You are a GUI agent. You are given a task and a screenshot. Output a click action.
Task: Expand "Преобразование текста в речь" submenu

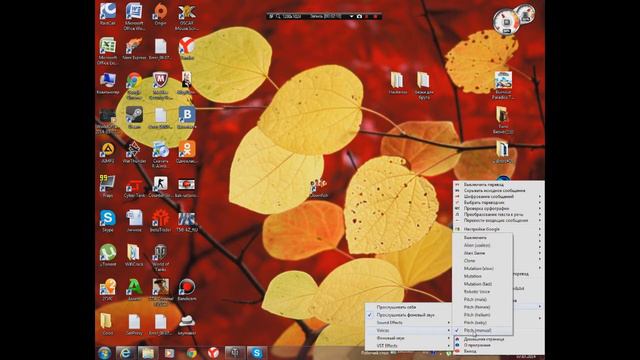(499, 214)
